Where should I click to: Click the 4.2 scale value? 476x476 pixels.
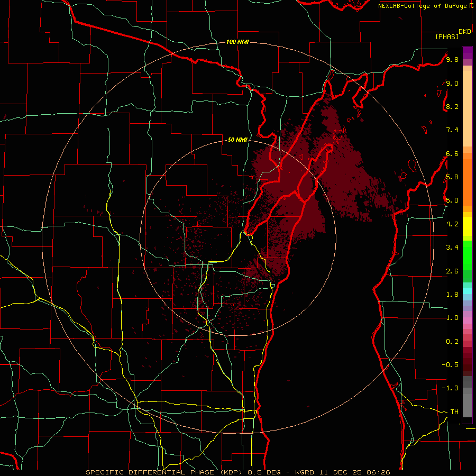[x=452, y=224]
